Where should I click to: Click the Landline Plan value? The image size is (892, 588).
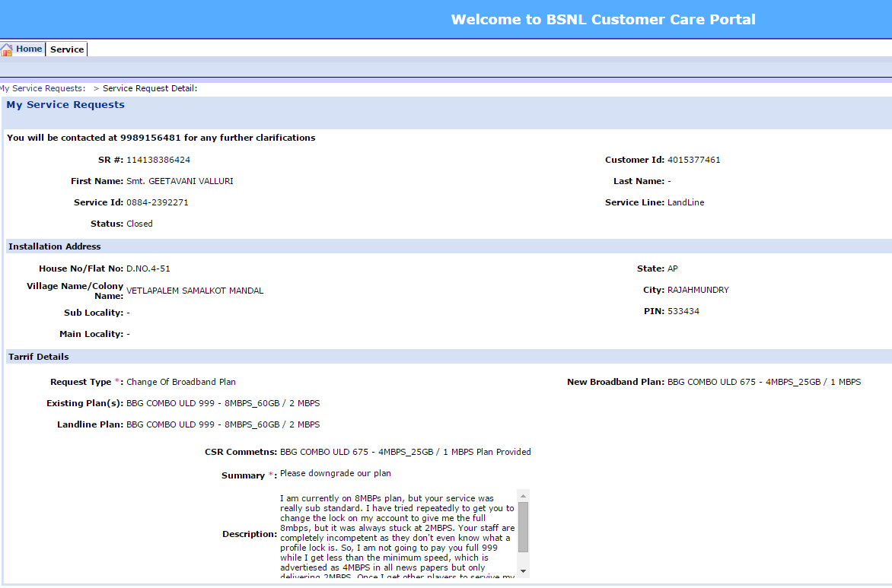point(223,424)
